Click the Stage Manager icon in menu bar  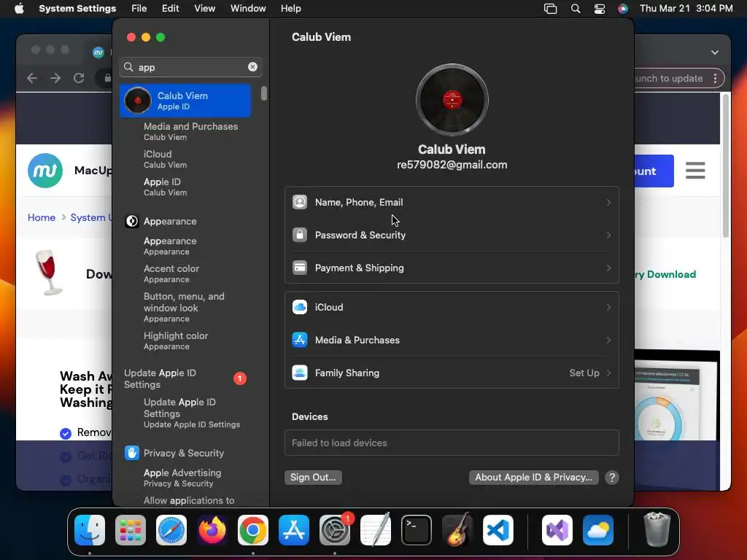[x=550, y=9]
